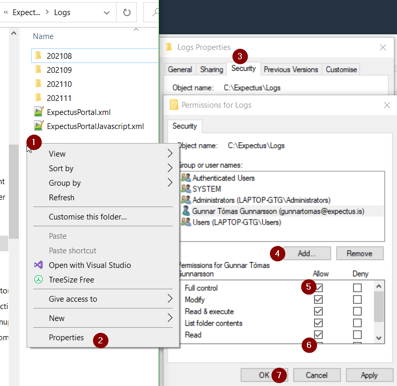Viewport: 397px width, 386px height.
Task: Select SYSTEM entry text
Action: (207, 189)
